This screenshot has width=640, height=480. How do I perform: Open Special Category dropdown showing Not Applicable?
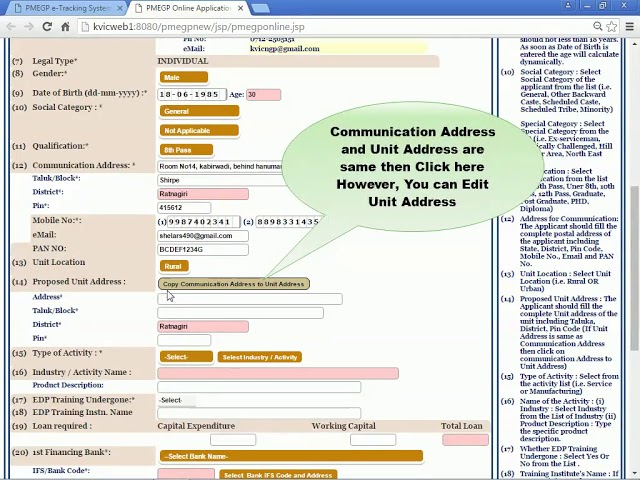(199, 131)
